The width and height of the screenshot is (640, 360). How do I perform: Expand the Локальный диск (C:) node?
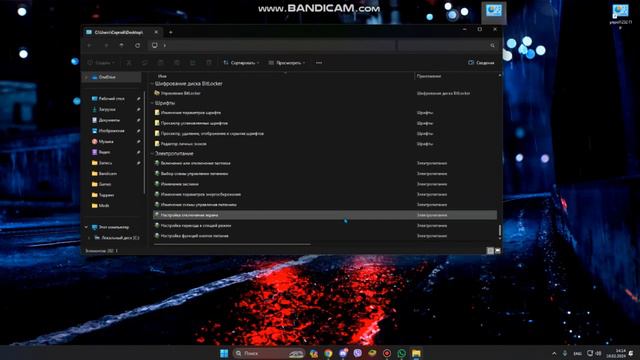tap(89, 238)
